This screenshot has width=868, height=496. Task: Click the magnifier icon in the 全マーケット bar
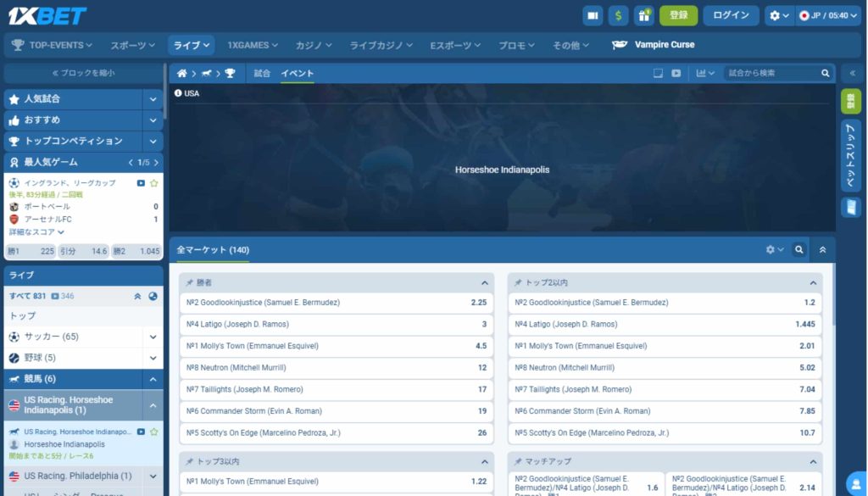pos(798,250)
